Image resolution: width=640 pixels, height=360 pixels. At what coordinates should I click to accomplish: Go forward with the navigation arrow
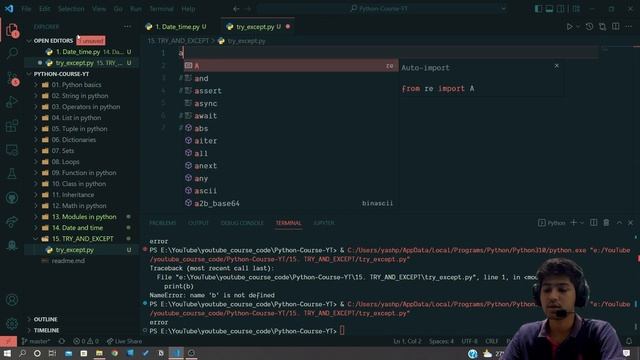pos(248,9)
